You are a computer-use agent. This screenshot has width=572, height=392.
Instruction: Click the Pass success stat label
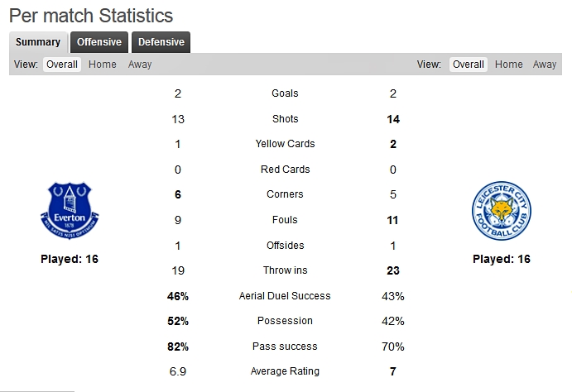[x=285, y=347]
